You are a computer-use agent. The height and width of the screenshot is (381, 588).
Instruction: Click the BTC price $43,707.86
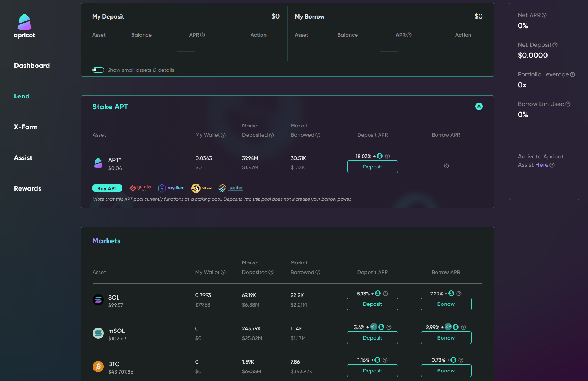point(121,372)
